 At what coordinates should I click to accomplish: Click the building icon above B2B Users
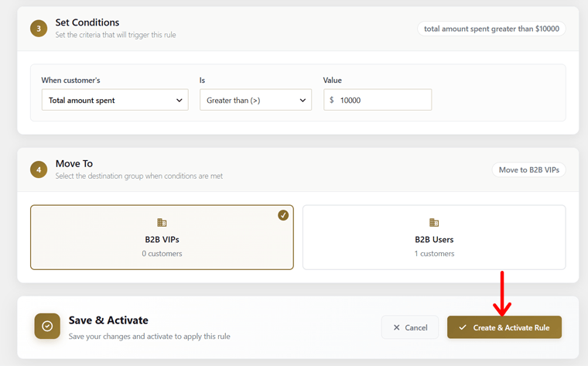(434, 222)
